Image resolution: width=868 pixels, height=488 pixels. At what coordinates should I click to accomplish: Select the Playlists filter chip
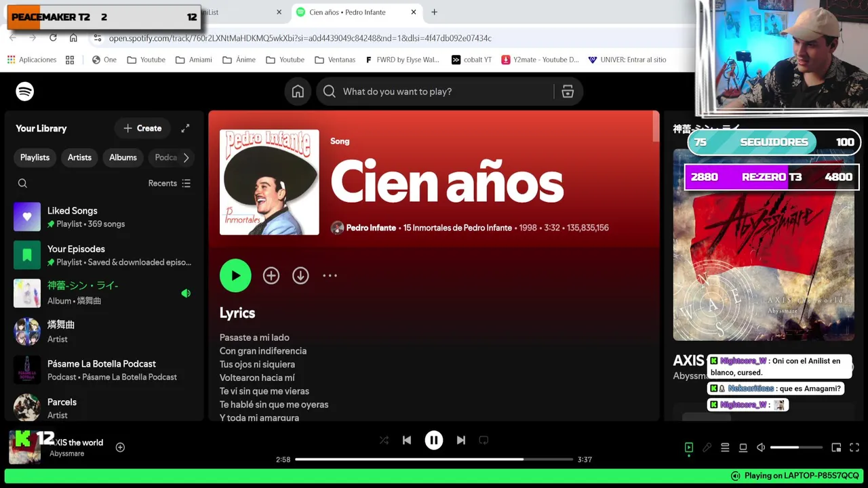pyautogui.click(x=35, y=157)
